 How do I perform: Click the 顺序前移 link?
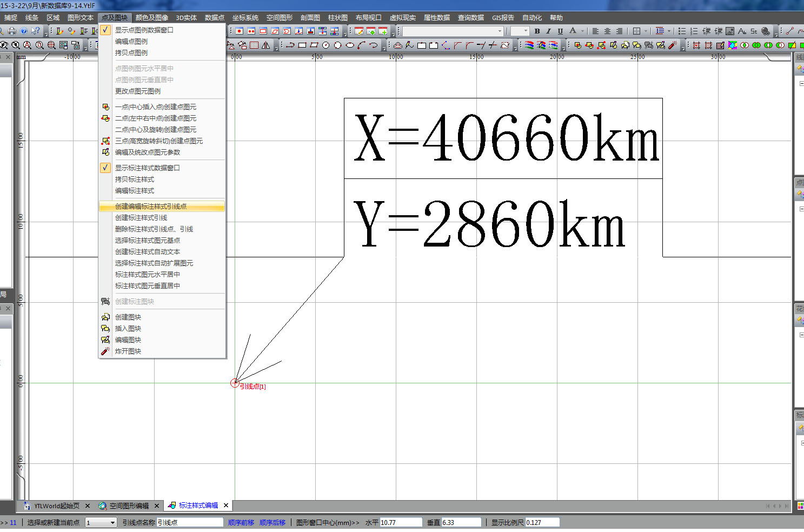pos(241,523)
